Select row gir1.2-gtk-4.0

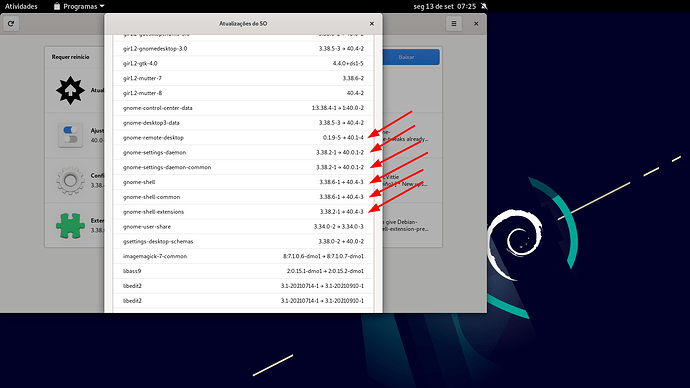pyautogui.click(x=243, y=63)
